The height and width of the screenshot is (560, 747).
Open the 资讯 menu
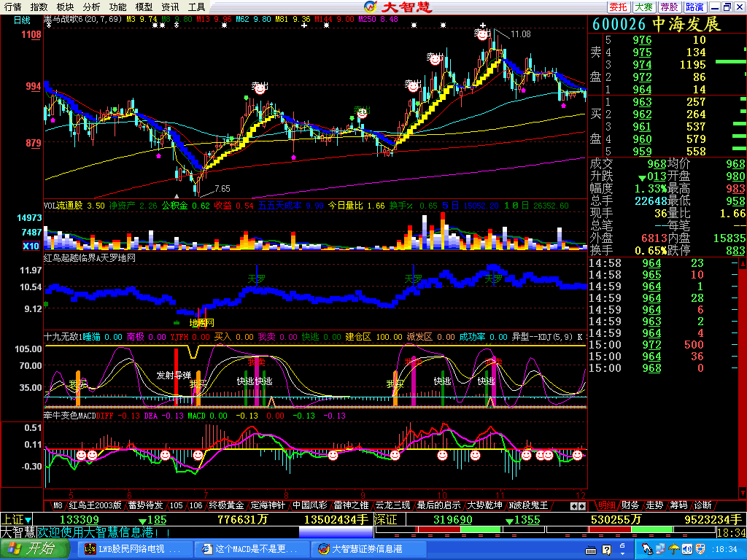point(170,7)
